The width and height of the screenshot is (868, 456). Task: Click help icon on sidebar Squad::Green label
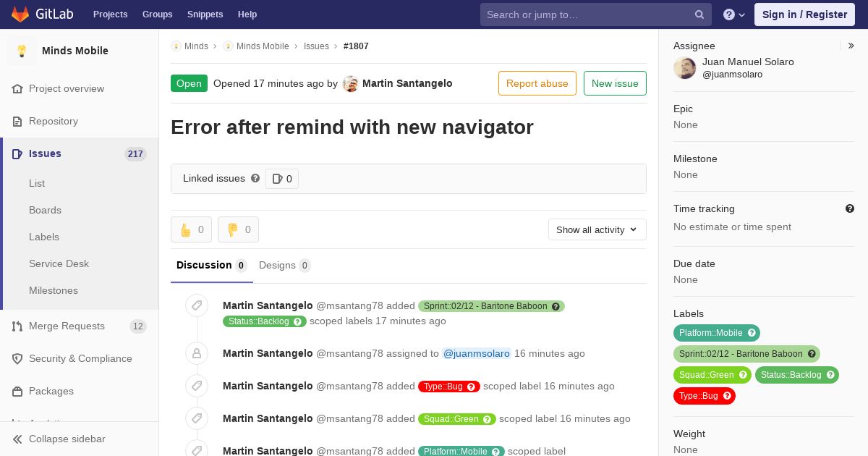[x=743, y=375]
